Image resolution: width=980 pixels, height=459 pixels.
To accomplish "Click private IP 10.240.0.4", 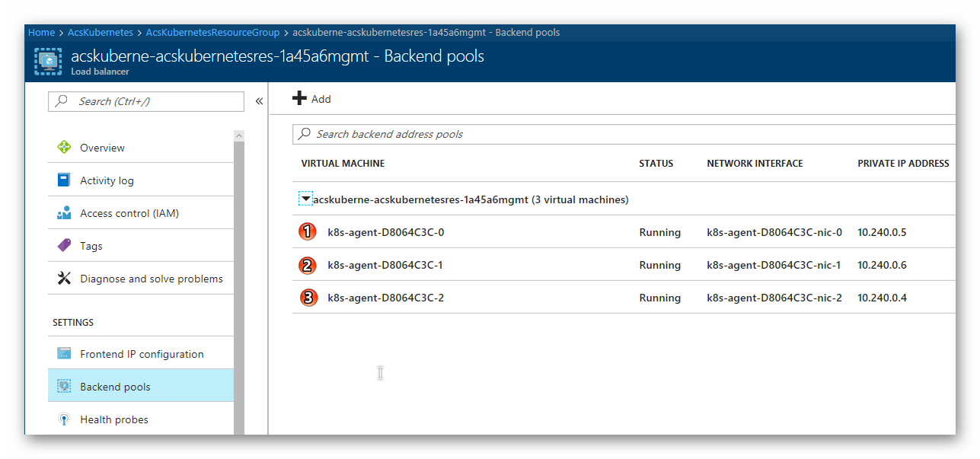I will pos(882,298).
